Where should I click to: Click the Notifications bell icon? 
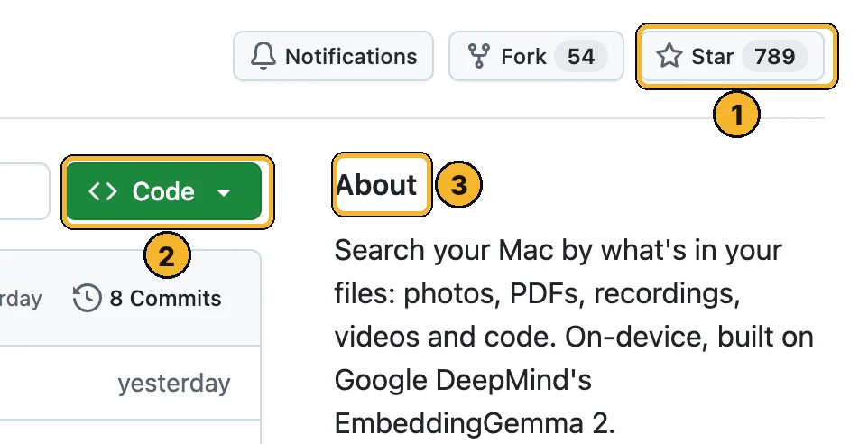pyautogui.click(x=263, y=56)
